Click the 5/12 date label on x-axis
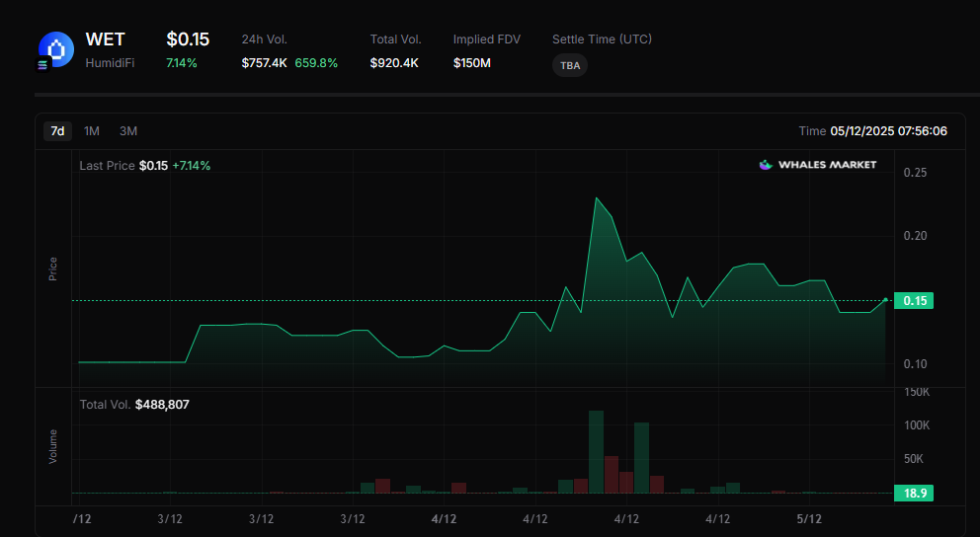 [x=809, y=519]
